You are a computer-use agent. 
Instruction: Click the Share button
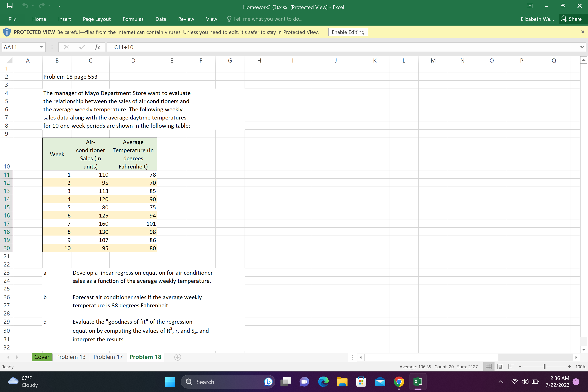pyautogui.click(x=573, y=19)
